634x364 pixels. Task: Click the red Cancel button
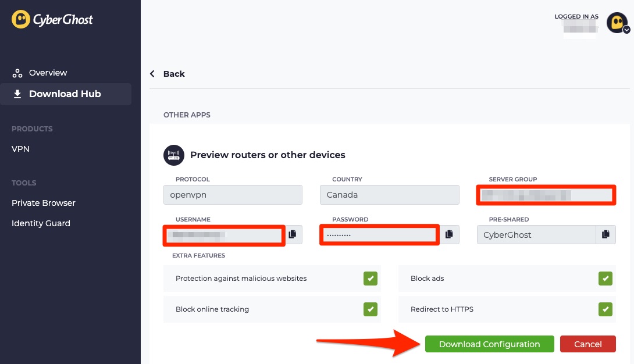point(588,344)
